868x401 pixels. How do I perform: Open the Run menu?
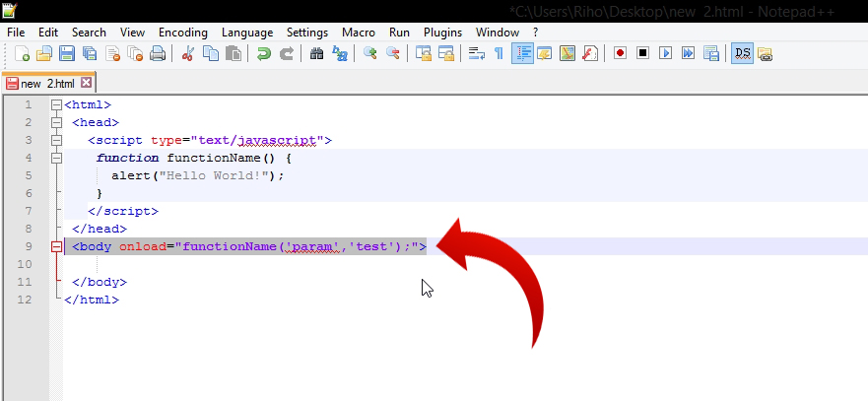pos(400,33)
